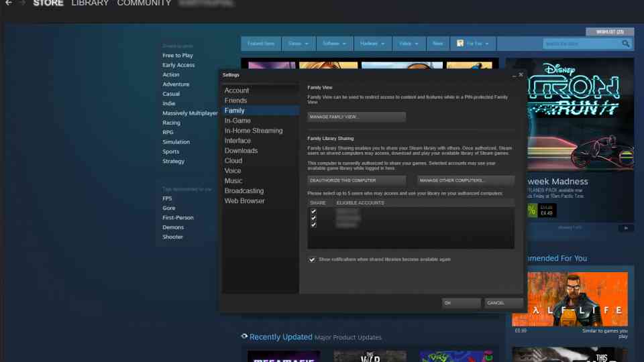Open Featured Items in store navigation

261,44
